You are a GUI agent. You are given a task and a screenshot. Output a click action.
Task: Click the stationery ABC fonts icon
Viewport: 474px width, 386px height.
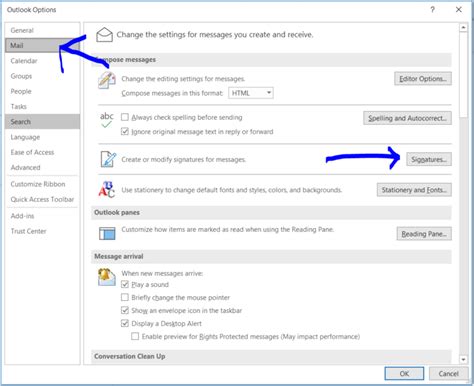(107, 189)
